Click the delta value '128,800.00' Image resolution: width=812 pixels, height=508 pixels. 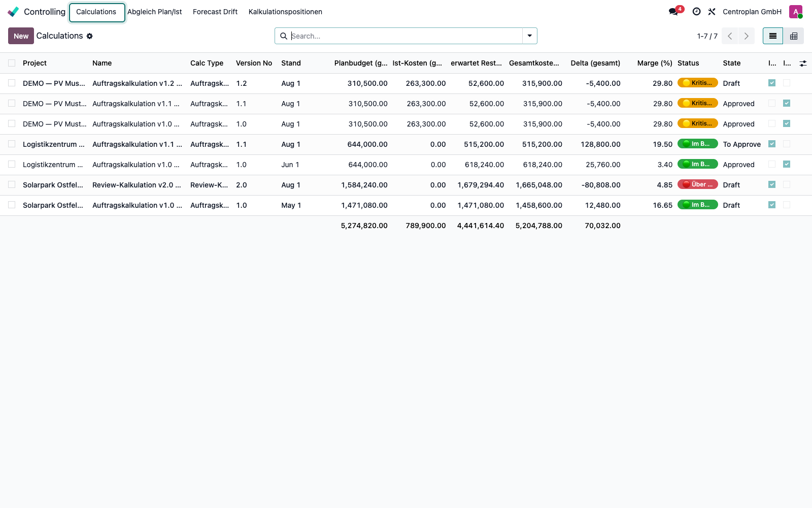pos(600,144)
